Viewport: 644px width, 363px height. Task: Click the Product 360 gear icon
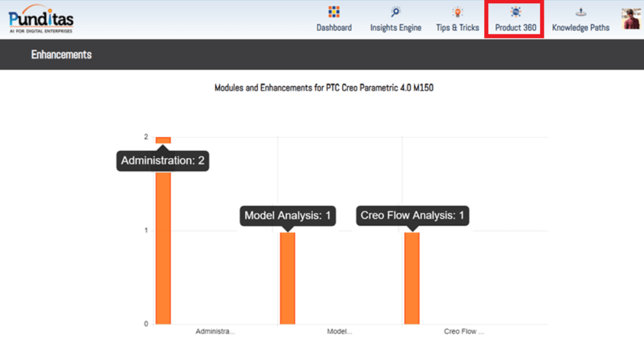515,12
